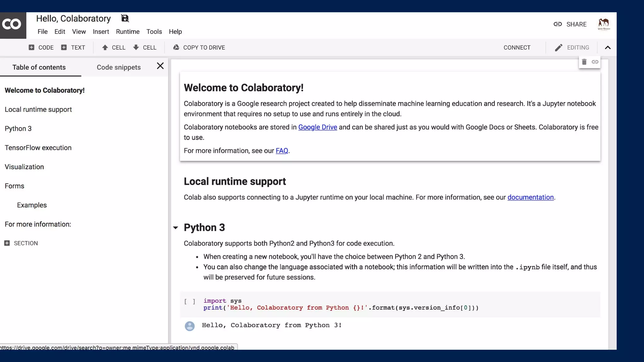This screenshot has width=644, height=362.
Task: Switch to the Code snippets tab
Action: point(119,67)
